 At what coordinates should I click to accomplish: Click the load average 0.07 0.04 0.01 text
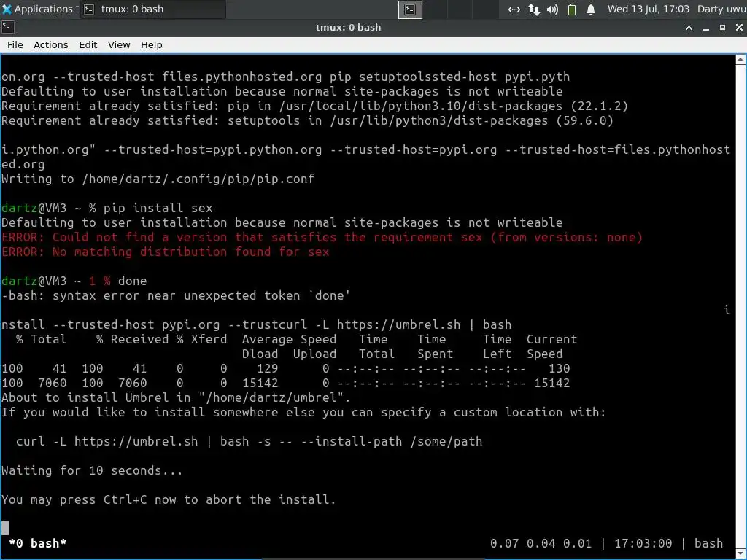click(541, 542)
